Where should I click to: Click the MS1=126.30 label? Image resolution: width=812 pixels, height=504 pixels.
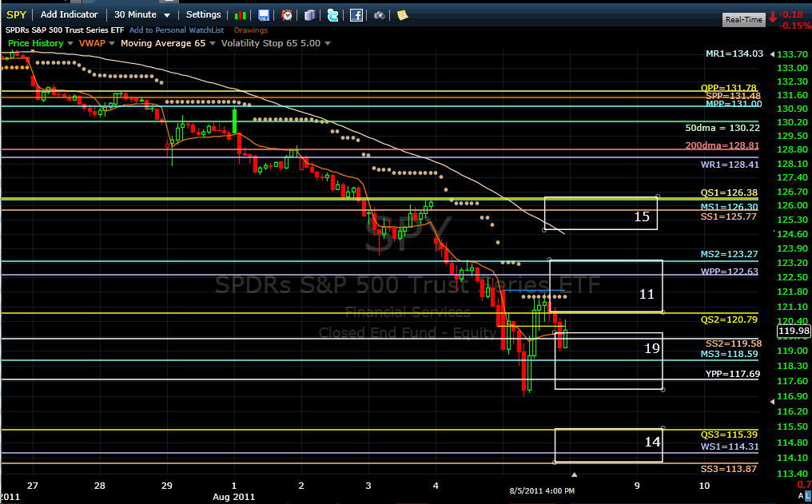coord(729,206)
